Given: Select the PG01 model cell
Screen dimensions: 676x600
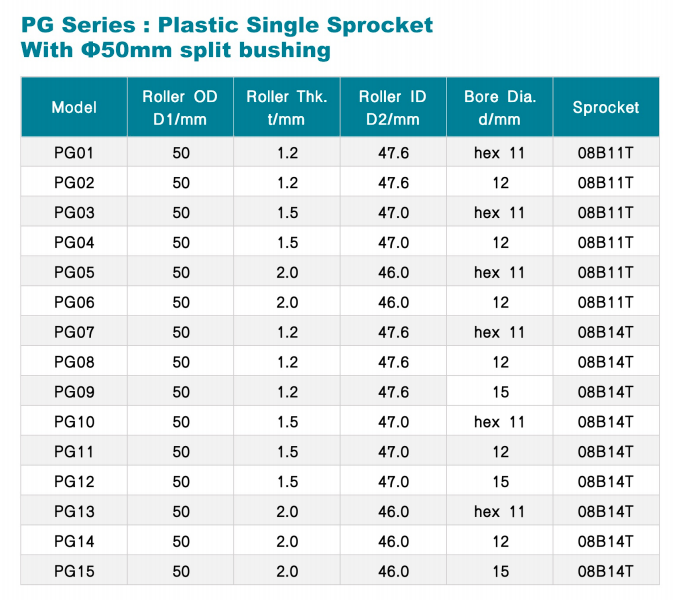Looking at the screenshot, I should tap(74, 153).
